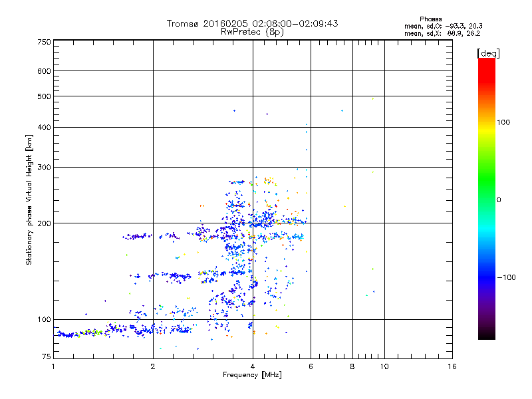Click the y-axis tick '200'
532x399 pixels.
point(44,223)
